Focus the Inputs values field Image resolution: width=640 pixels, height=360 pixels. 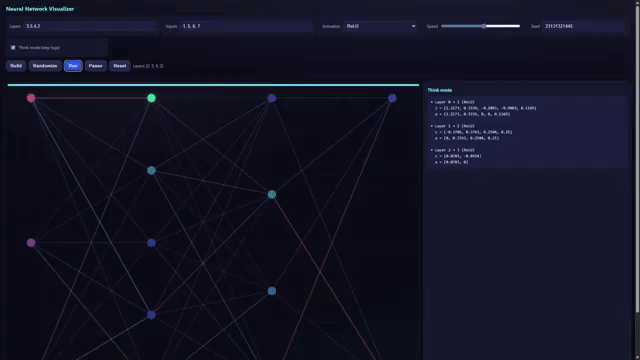pyautogui.click(x=246, y=26)
